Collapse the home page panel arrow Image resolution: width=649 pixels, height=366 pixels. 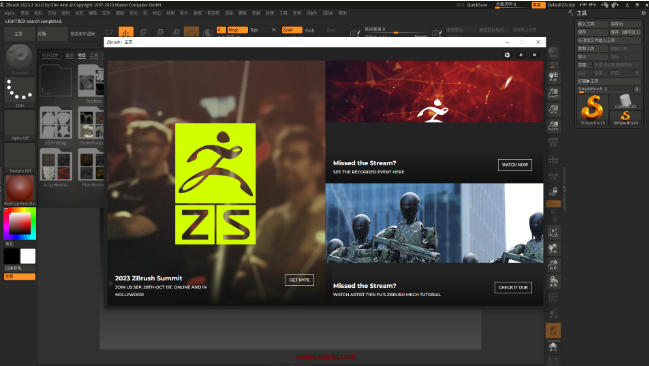tap(521, 55)
